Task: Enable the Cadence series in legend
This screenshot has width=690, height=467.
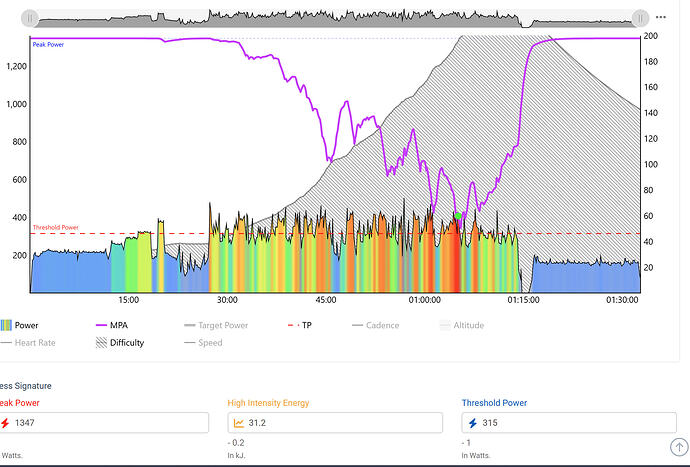Action: pyautogui.click(x=382, y=325)
